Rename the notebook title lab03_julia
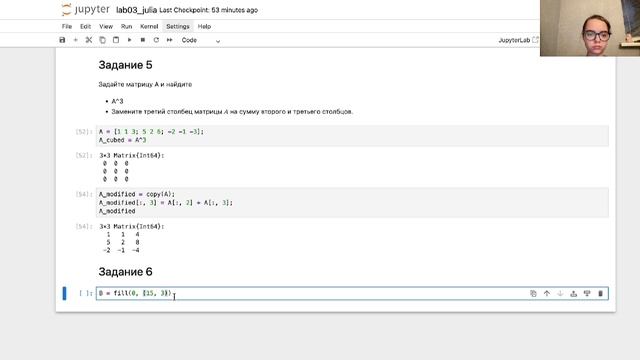640x360 pixels. (136, 10)
